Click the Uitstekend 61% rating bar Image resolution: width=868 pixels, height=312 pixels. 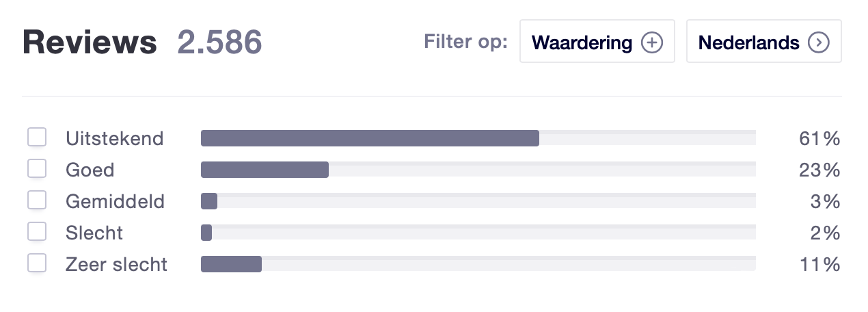coord(370,138)
